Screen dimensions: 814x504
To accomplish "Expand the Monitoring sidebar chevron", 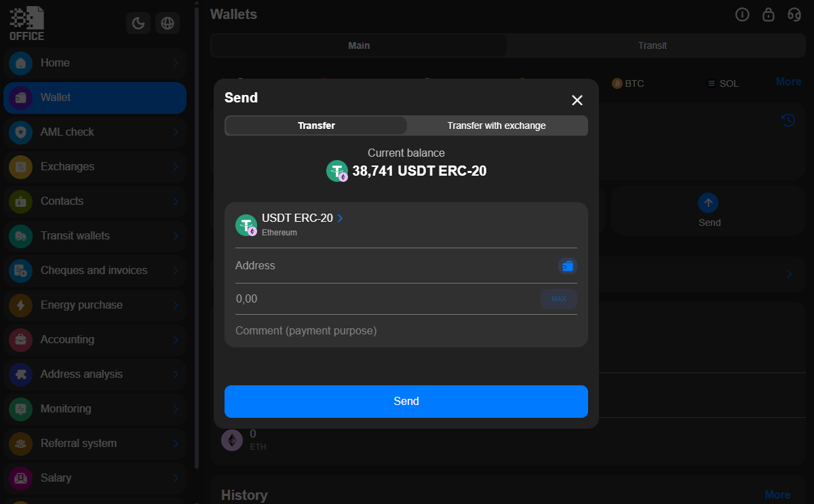I will click(x=175, y=408).
